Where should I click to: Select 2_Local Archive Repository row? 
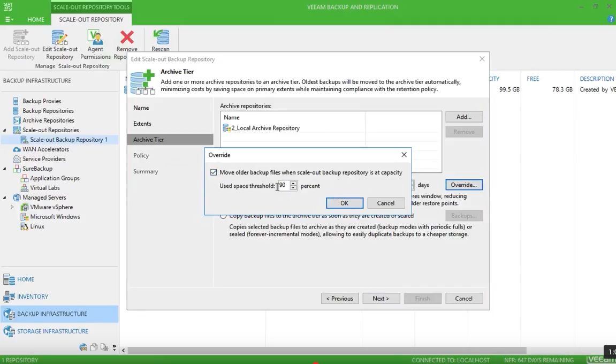click(x=330, y=128)
